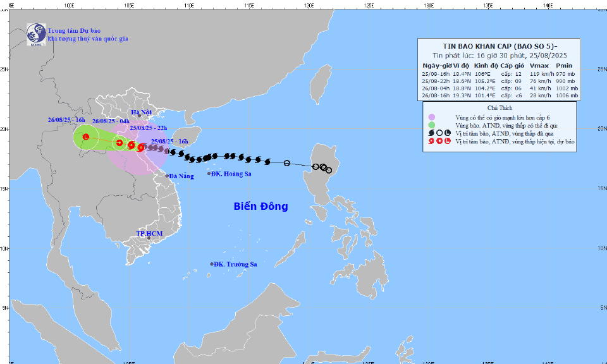Click the '76 km/h' Vmax cell

pos(541,82)
